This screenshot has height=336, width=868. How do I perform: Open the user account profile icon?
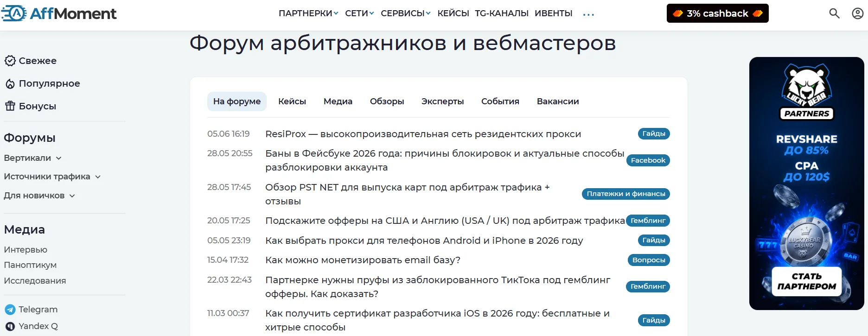[857, 13]
